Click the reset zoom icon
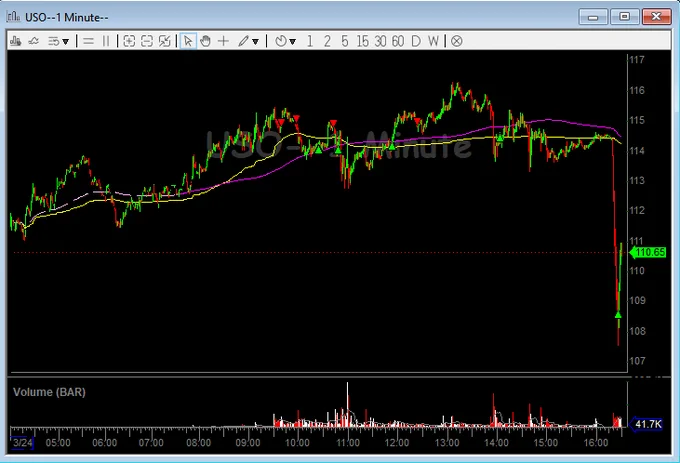Screen dimensions: 680x463 pyautogui.click(x=165, y=41)
